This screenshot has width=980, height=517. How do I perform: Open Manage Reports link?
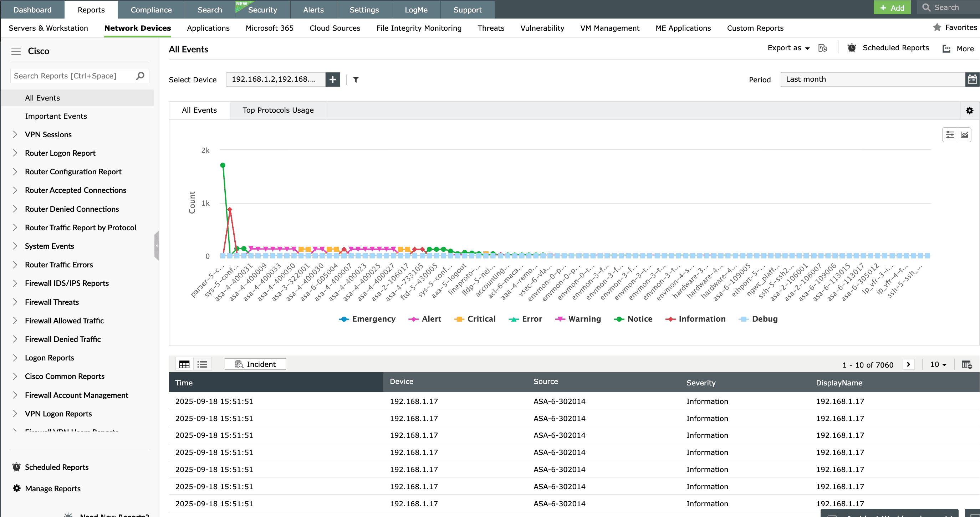(52, 488)
